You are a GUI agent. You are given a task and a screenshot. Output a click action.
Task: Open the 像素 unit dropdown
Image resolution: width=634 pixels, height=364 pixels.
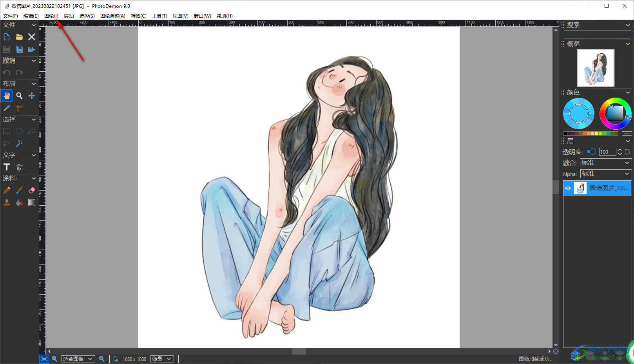pyautogui.click(x=162, y=359)
